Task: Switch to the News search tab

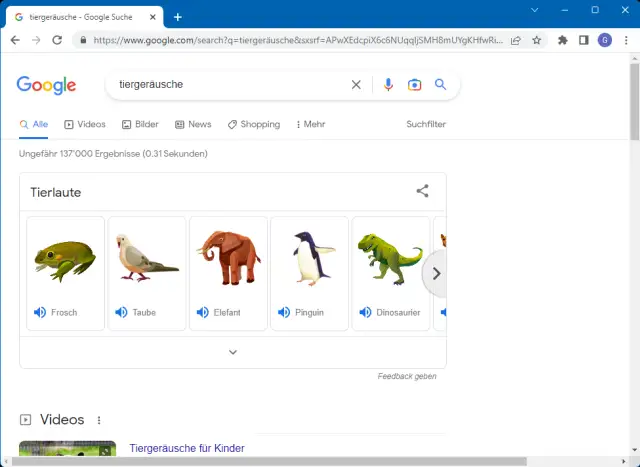Action: (x=193, y=125)
